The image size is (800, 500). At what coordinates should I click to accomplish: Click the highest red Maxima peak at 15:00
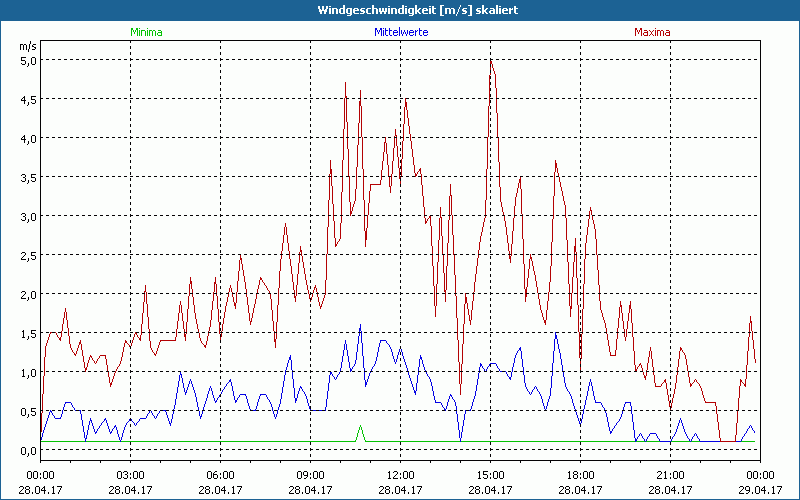click(x=491, y=61)
